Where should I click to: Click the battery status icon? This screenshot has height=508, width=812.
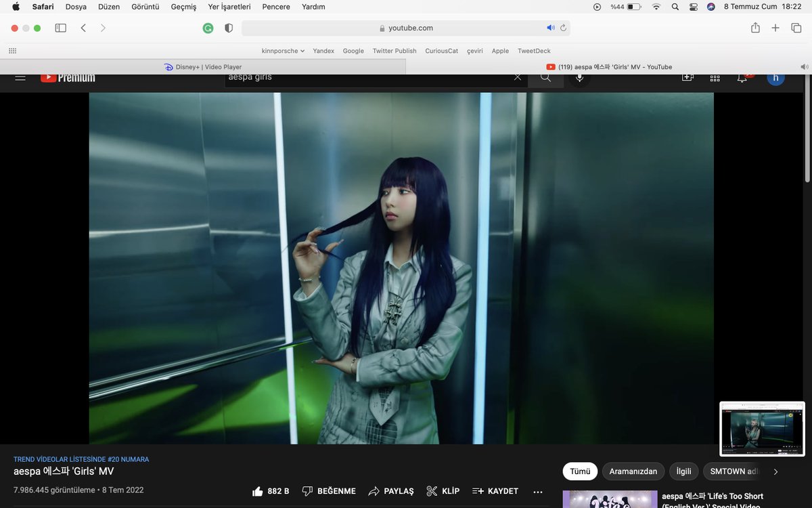pyautogui.click(x=634, y=7)
